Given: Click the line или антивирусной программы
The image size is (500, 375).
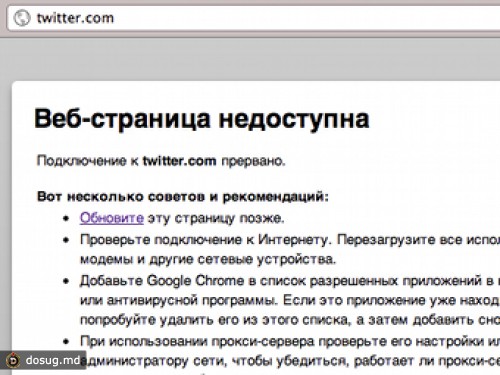Looking at the screenshot, I should click(290, 301).
